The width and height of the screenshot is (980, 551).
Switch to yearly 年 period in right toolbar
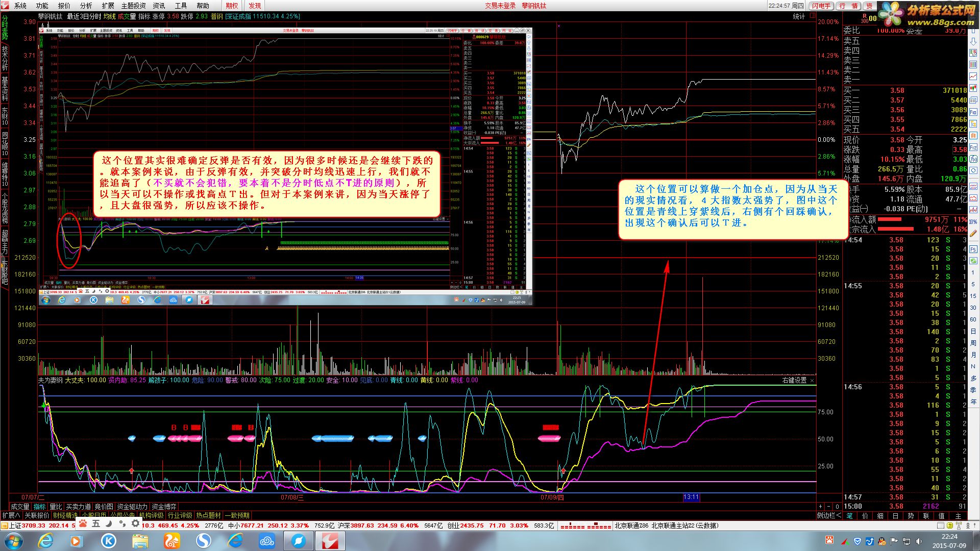coord(973,402)
